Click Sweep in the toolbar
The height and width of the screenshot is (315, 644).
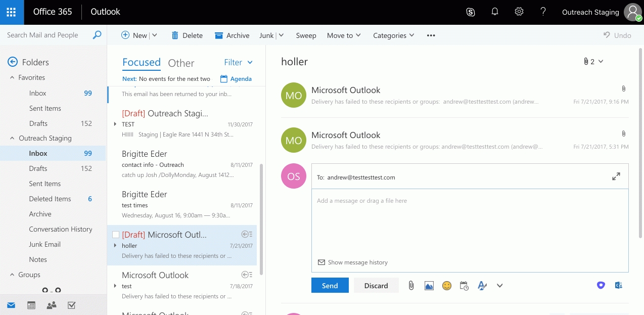306,35
